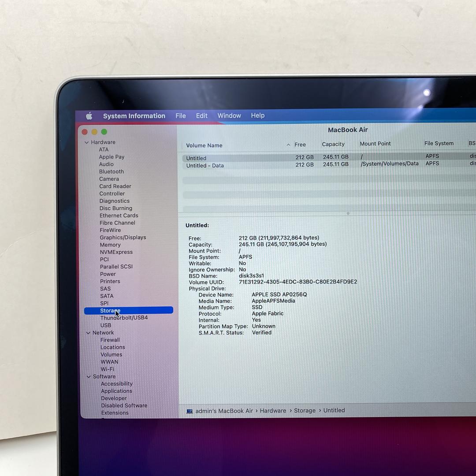Select Fibre Channel in the sidebar
The width and height of the screenshot is (476, 476).
pos(118,223)
